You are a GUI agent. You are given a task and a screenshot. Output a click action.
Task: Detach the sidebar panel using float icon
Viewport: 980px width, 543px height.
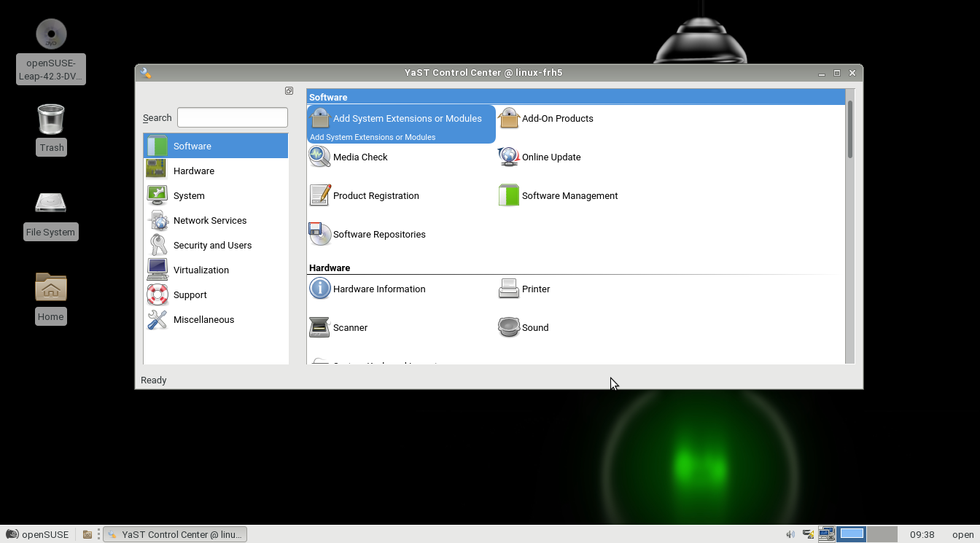(289, 91)
